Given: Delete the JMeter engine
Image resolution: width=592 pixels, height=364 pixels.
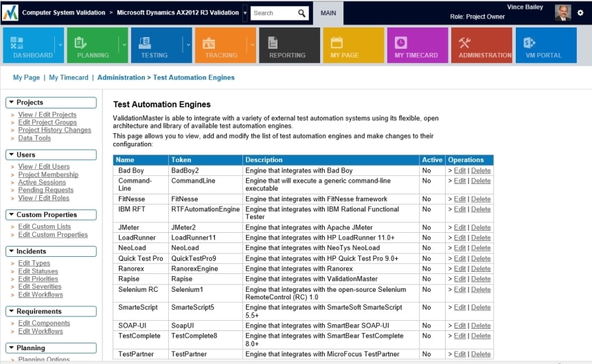Looking at the screenshot, I should (481, 228).
